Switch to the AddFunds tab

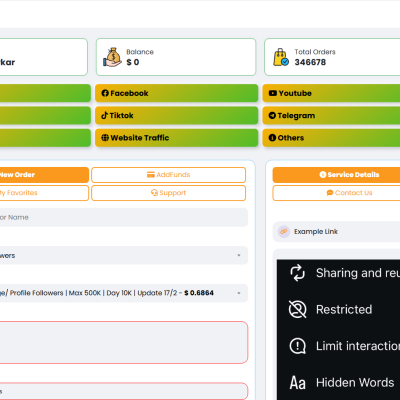click(169, 175)
